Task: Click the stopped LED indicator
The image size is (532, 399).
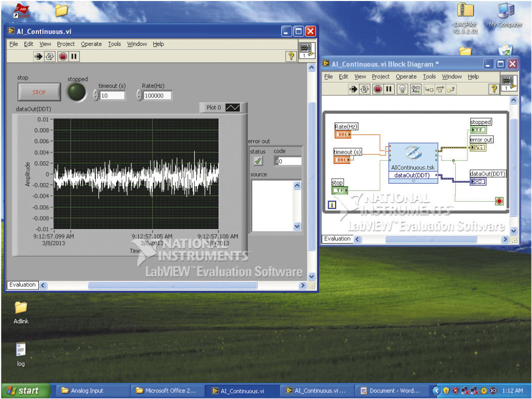Action: coord(77,92)
